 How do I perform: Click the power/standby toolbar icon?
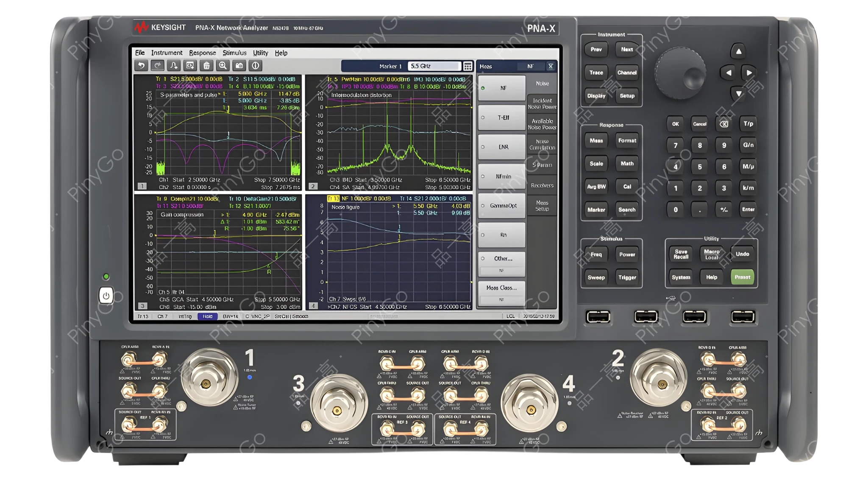point(256,65)
